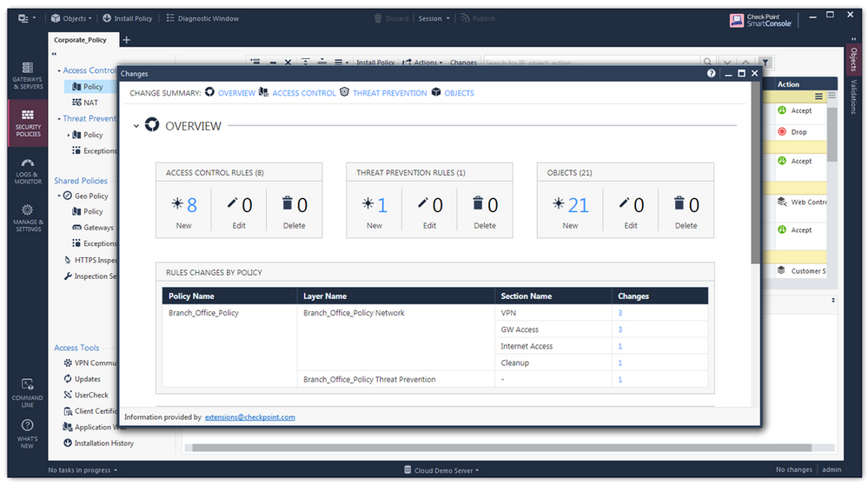
Task: Add new policy tab with plus
Action: (x=126, y=40)
